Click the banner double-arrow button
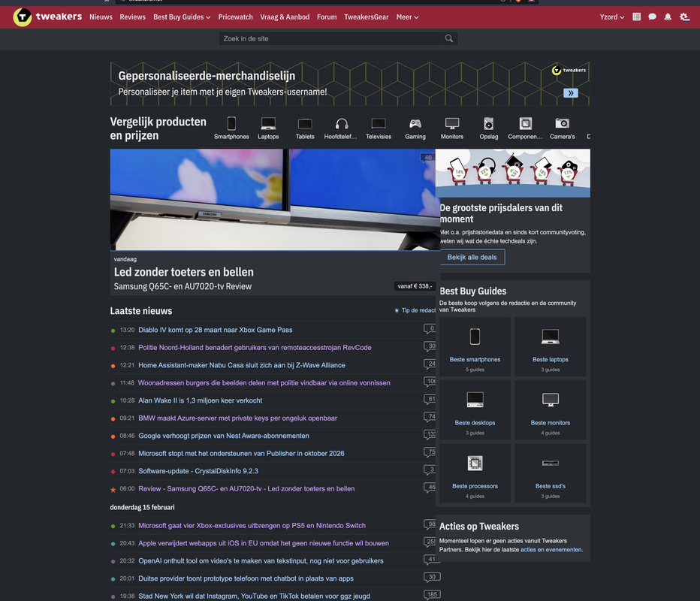Image resolution: width=700 pixels, height=601 pixels. (571, 93)
